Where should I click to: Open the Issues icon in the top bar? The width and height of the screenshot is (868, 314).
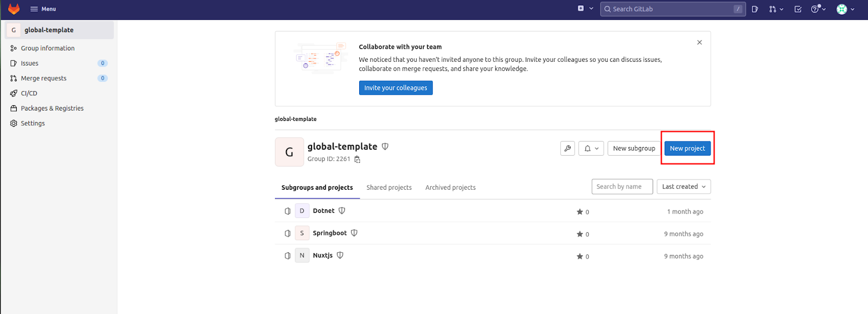[755, 9]
